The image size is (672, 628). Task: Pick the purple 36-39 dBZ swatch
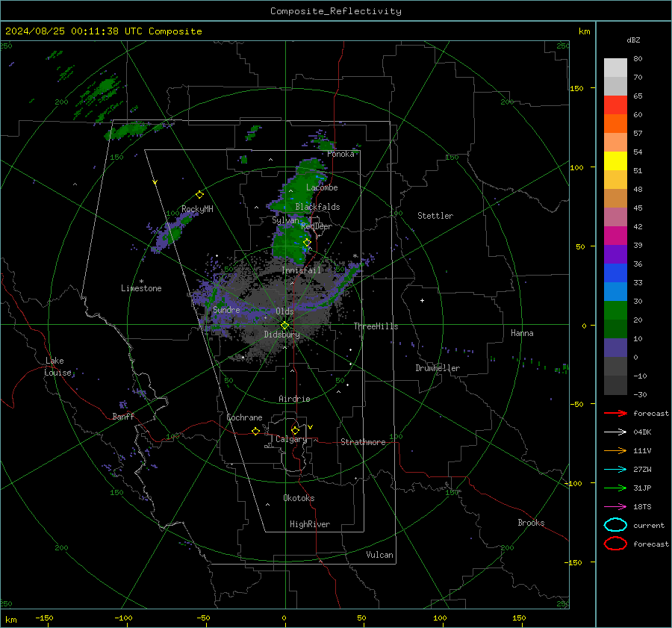coord(615,254)
